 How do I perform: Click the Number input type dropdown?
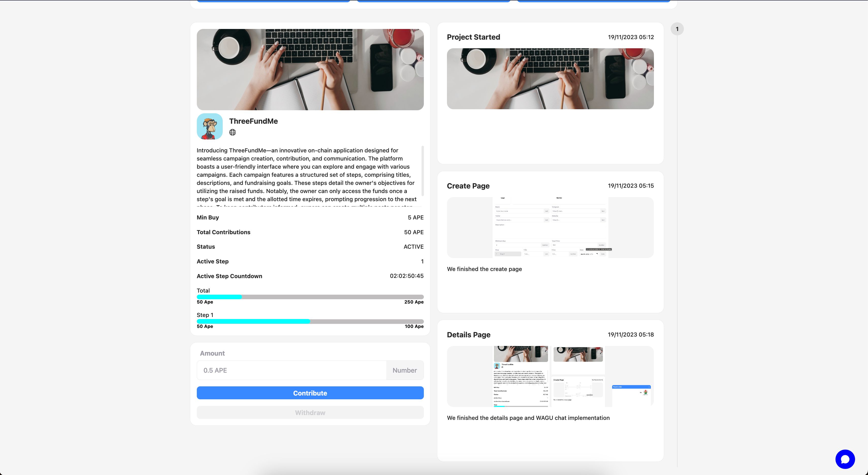405,370
